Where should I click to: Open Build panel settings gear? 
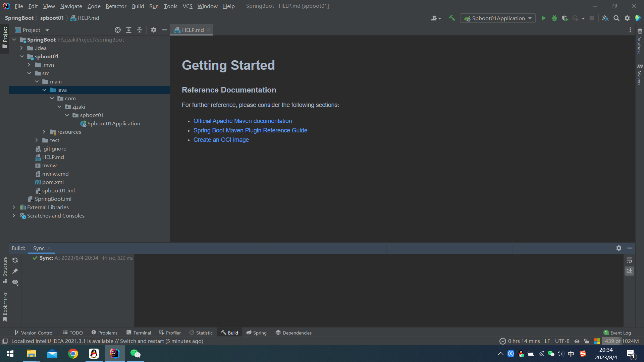pos(619,248)
